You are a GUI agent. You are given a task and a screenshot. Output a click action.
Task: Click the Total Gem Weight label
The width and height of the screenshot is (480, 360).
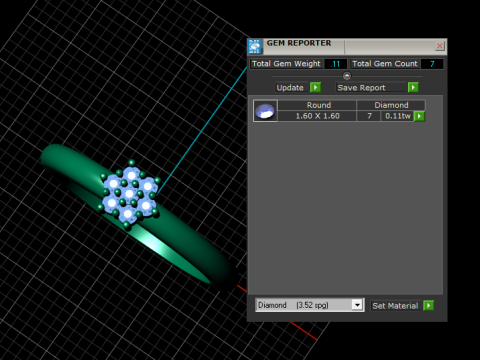coord(286,64)
